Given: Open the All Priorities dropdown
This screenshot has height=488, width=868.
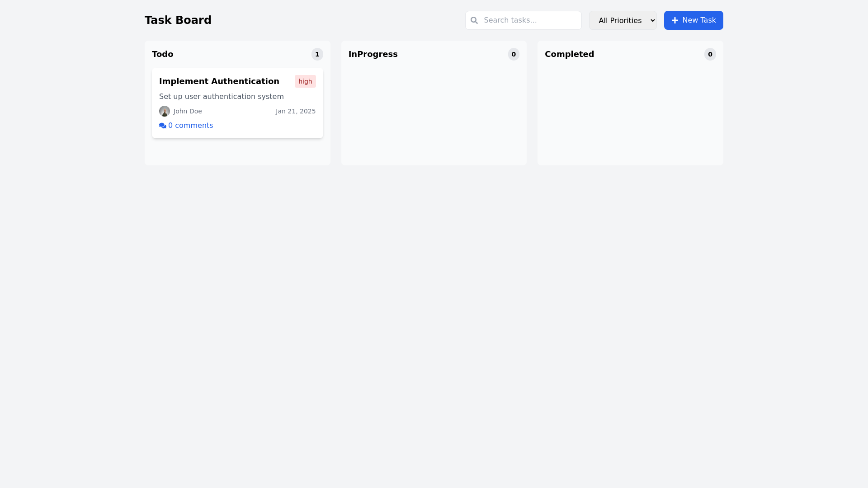Looking at the screenshot, I should click(x=623, y=20).
